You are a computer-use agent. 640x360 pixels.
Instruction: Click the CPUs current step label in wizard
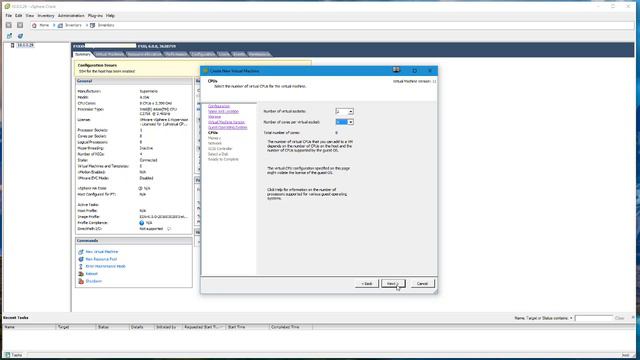[x=213, y=133]
